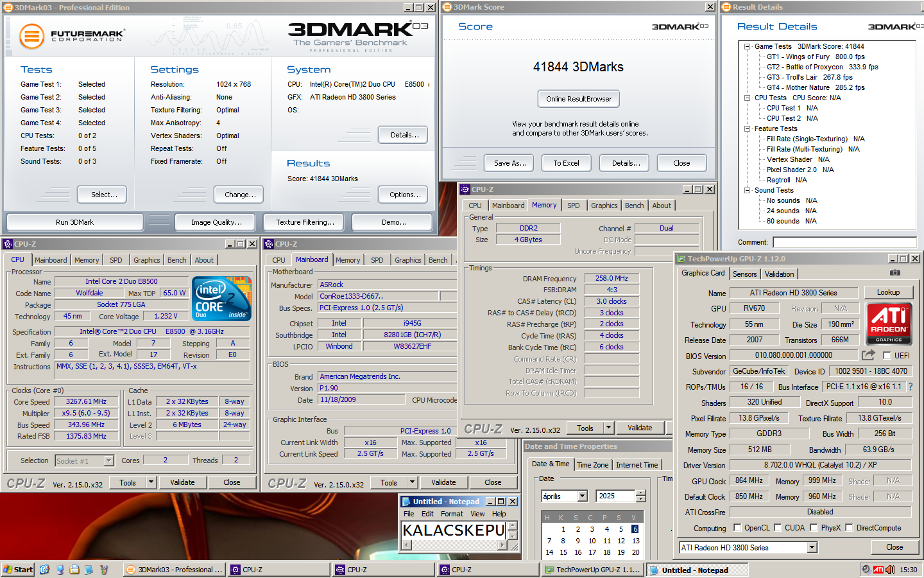This screenshot has height=578, width=924.
Task: Toggle the DirectCompute checkbox
Action: pos(849,528)
